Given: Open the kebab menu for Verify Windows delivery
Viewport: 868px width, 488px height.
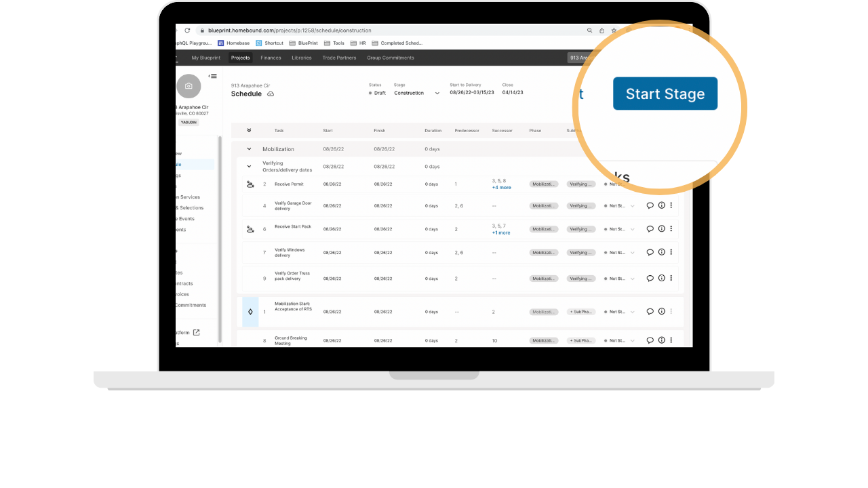Looking at the screenshot, I should (x=671, y=252).
